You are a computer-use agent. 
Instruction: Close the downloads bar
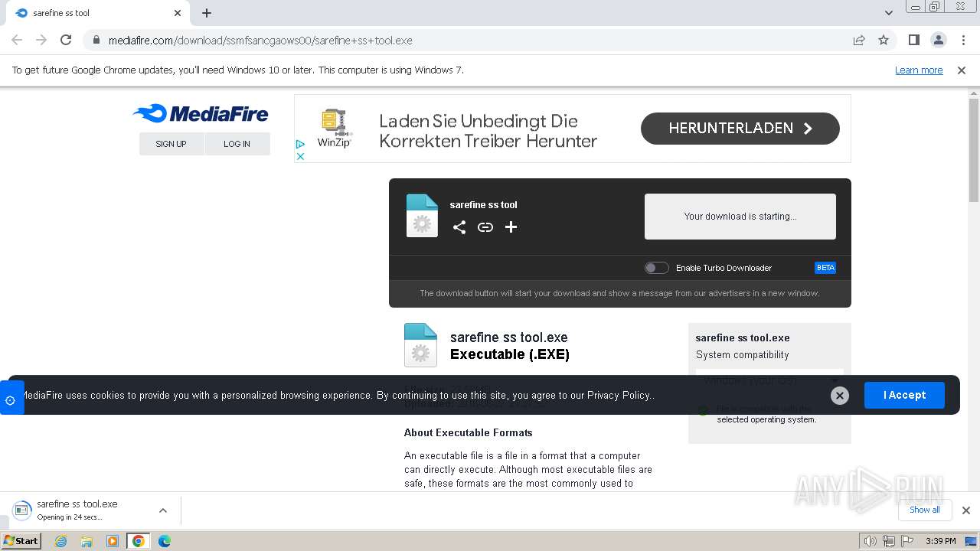(x=966, y=510)
